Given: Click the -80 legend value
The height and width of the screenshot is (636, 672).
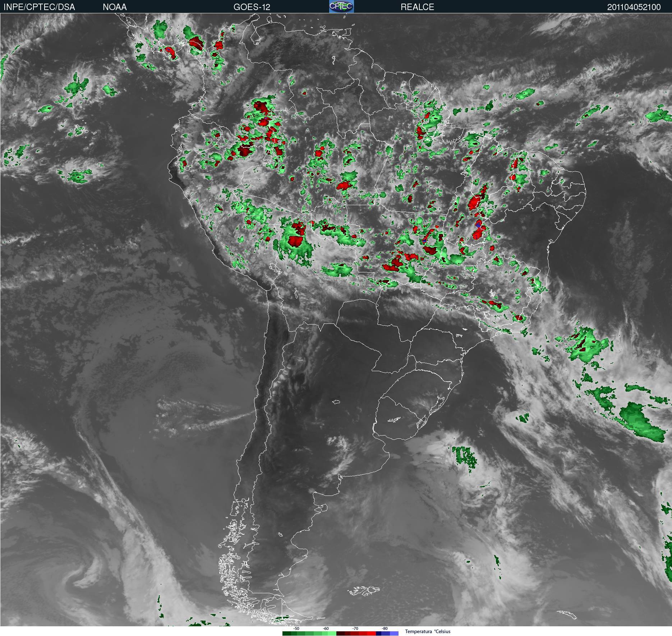Looking at the screenshot, I should click(385, 628).
